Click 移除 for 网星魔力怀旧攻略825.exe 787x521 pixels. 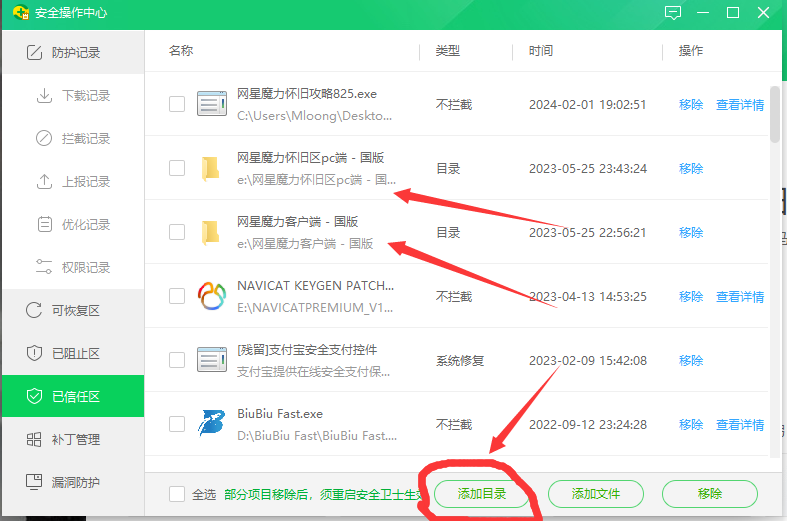point(691,104)
